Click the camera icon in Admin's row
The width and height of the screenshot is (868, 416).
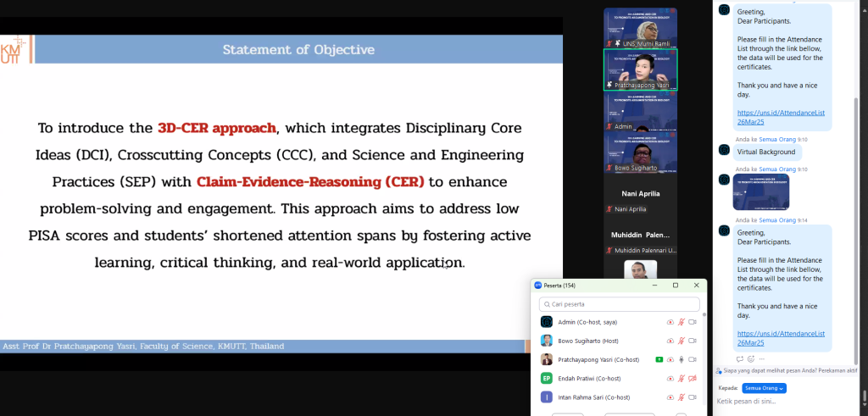(692, 322)
